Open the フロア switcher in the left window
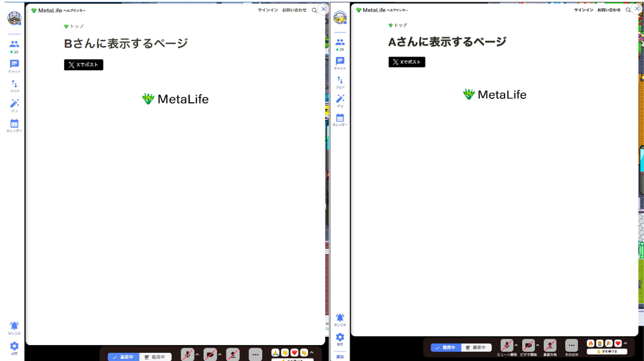Image resolution: width=644 pixels, height=361 pixels. pyautogui.click(x=14, y=86)
